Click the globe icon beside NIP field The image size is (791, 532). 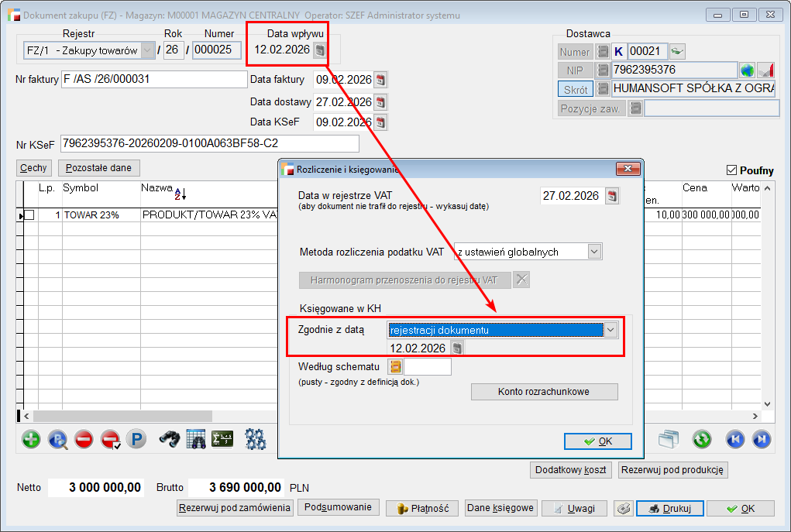747,70
